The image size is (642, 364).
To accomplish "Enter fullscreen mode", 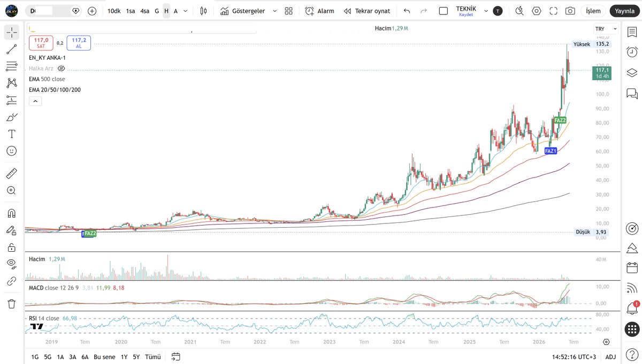I will pos(554,11).
